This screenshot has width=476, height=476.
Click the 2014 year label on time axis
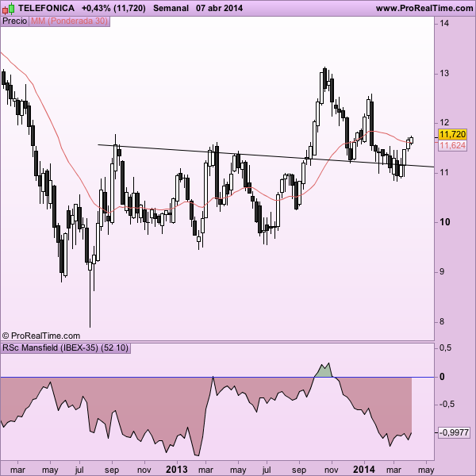point(363,470)
